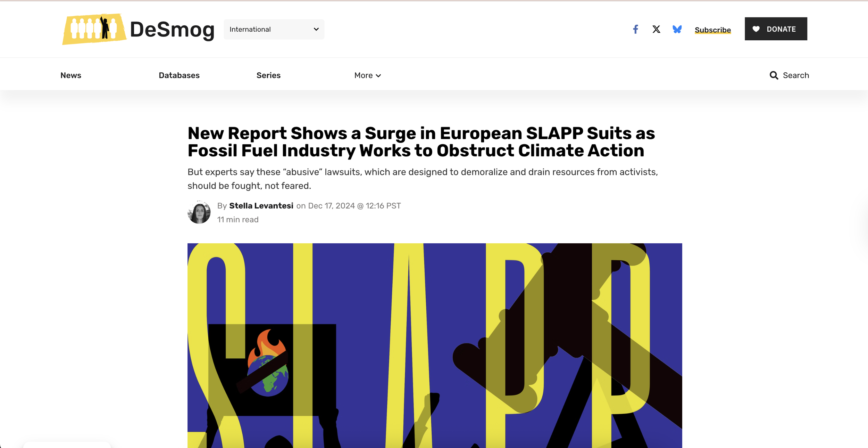Viewport: 868px width, 448px height.
Task: Click Stella Levantesi's author avatar photo
Action: pos(199,212)
